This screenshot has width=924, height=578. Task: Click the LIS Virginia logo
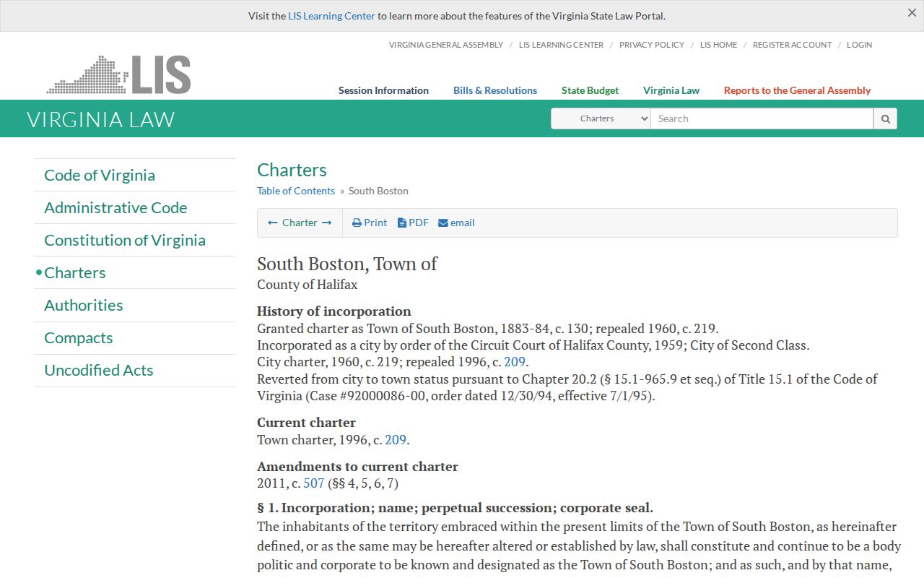pos(119,74)
